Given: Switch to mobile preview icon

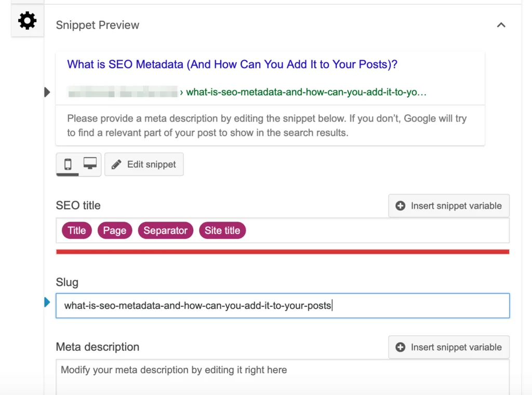Looking at the screenshot, I should coord(68,165).
